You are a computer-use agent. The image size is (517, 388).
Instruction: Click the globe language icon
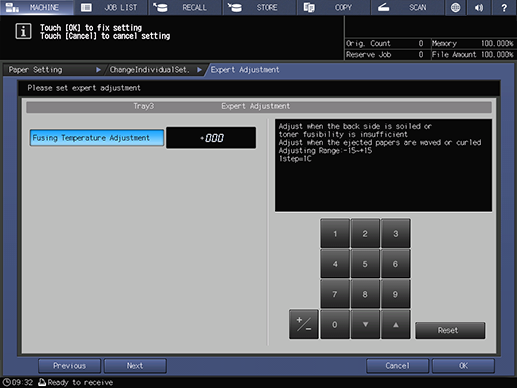[x=455, y=7]
